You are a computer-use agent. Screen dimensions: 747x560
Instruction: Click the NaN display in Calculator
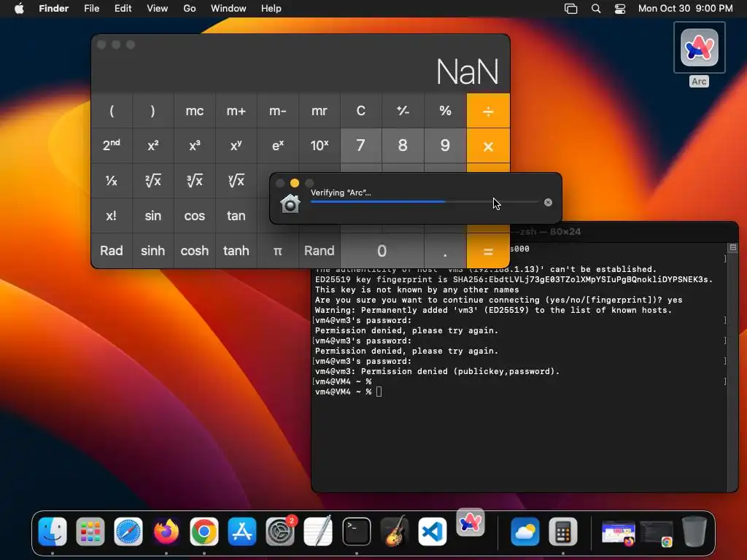click(468, 72)
